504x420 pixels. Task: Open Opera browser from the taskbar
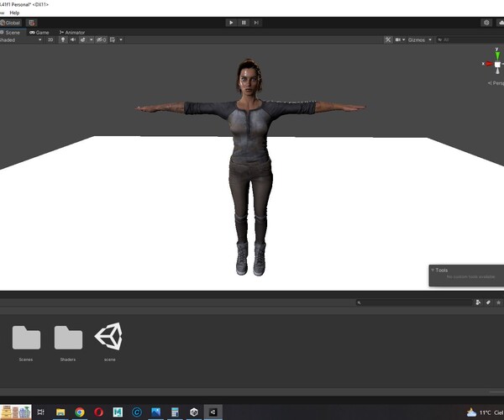click(x=98, y=412)
